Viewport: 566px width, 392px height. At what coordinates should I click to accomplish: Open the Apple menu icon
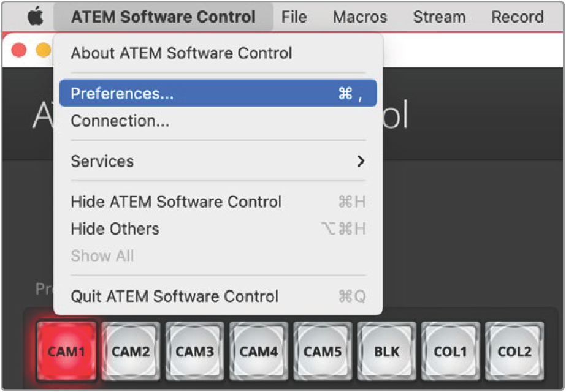(36, 17)
